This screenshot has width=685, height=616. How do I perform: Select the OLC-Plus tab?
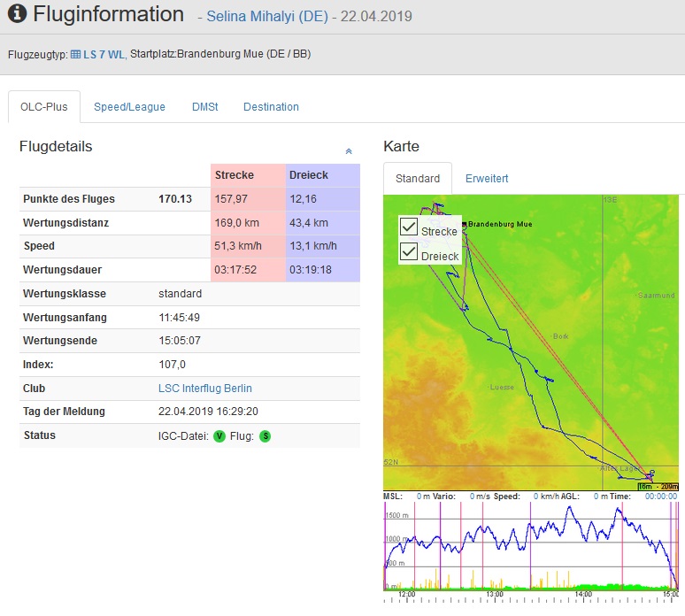[44, 107]
